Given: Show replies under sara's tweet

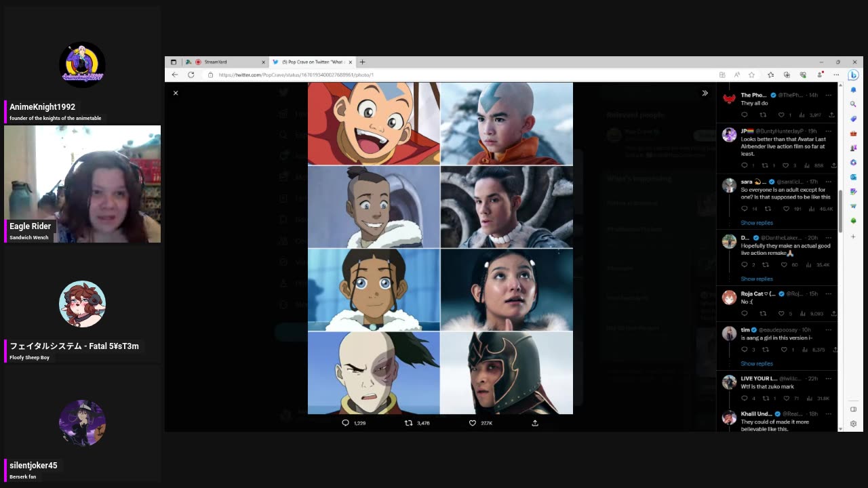Looking at the screenshot, I should (x=757, y=223).
